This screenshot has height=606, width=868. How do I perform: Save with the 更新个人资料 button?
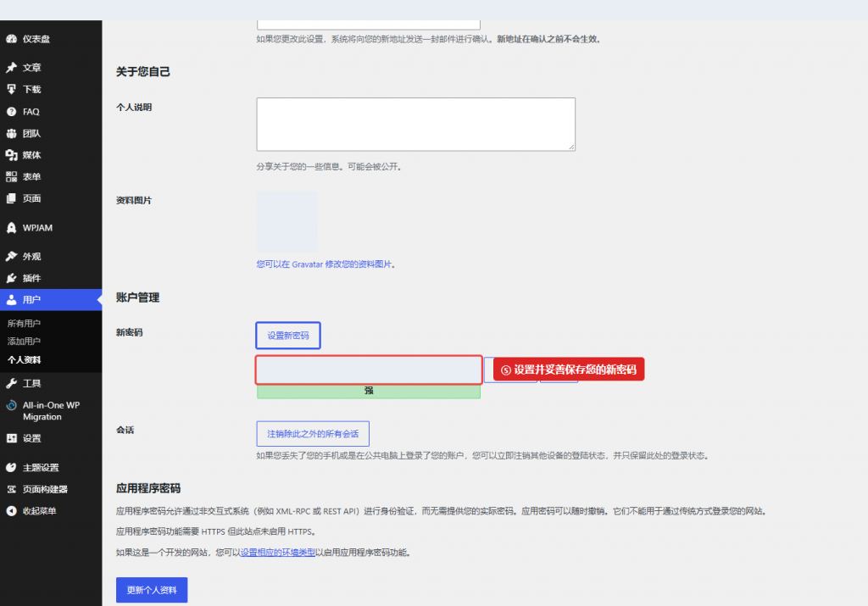coord(152,590)
